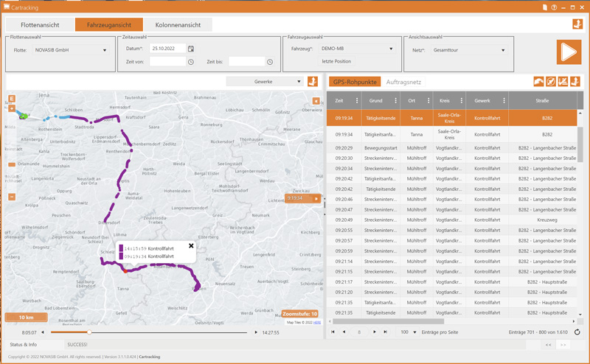Click the Datum input field
The image size is (590, 364).
(168, 49)
